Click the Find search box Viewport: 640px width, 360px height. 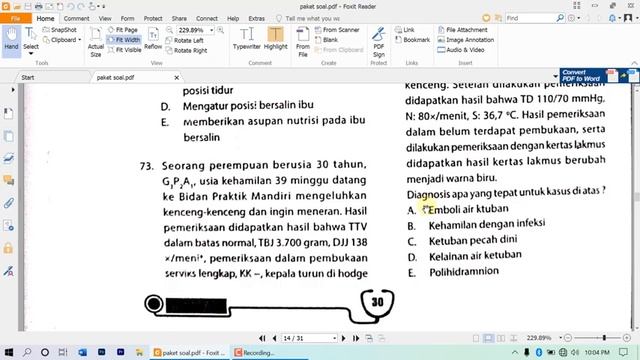[x=530, y=18]
